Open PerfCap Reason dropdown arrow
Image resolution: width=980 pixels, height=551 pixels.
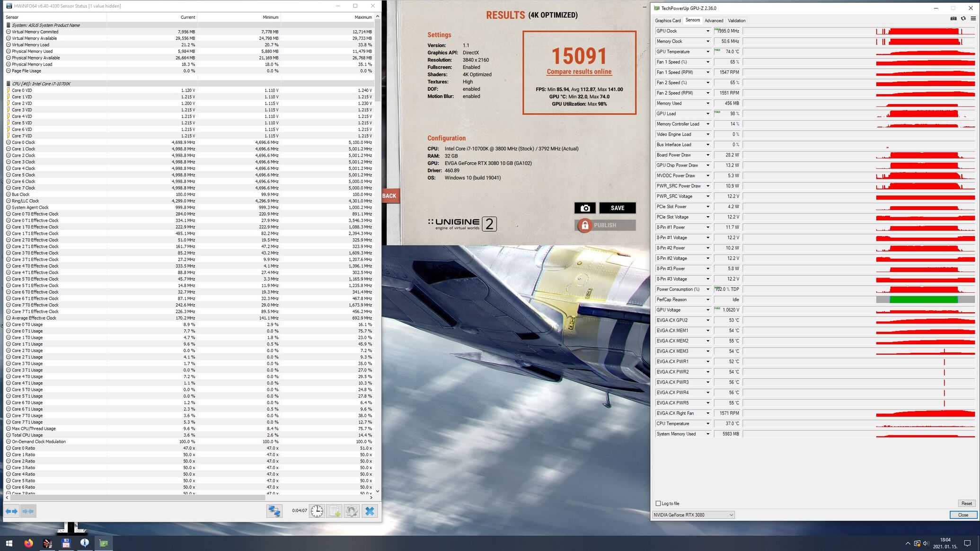coord(708,300)
